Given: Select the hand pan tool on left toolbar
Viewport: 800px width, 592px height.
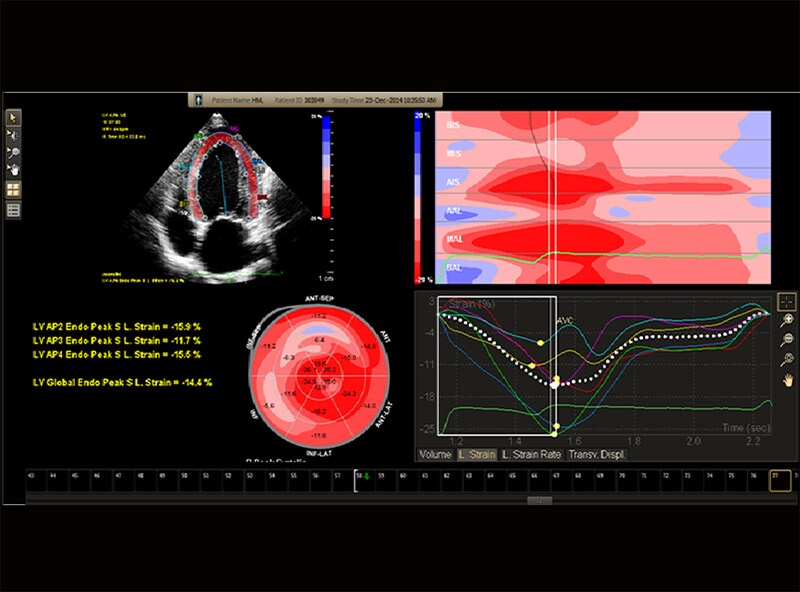Looking at the screenshot, I should pos(16,166).
